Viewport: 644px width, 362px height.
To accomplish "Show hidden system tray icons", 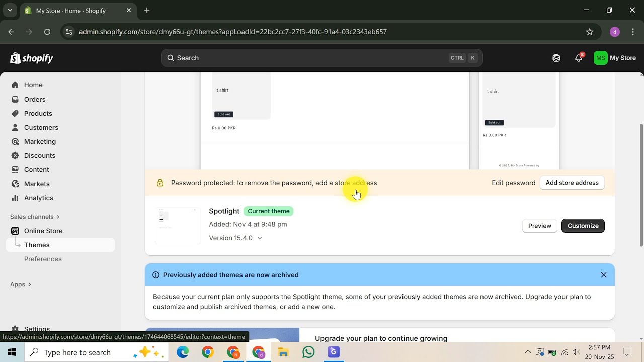I will point(528,352).
